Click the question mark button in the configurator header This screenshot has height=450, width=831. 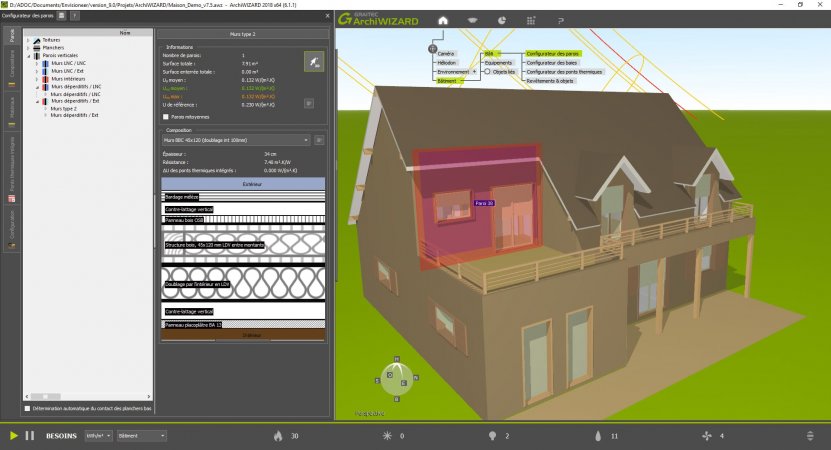[75, 16]
